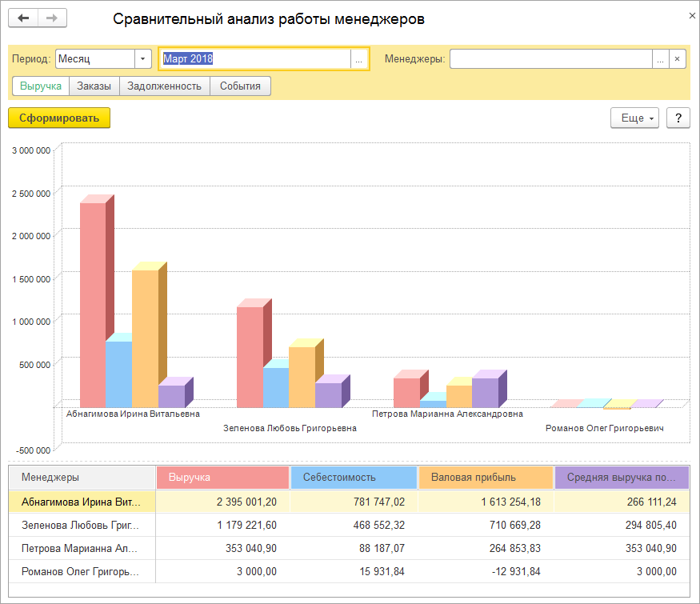Open help with the question mark button

[x=678, y=118]
